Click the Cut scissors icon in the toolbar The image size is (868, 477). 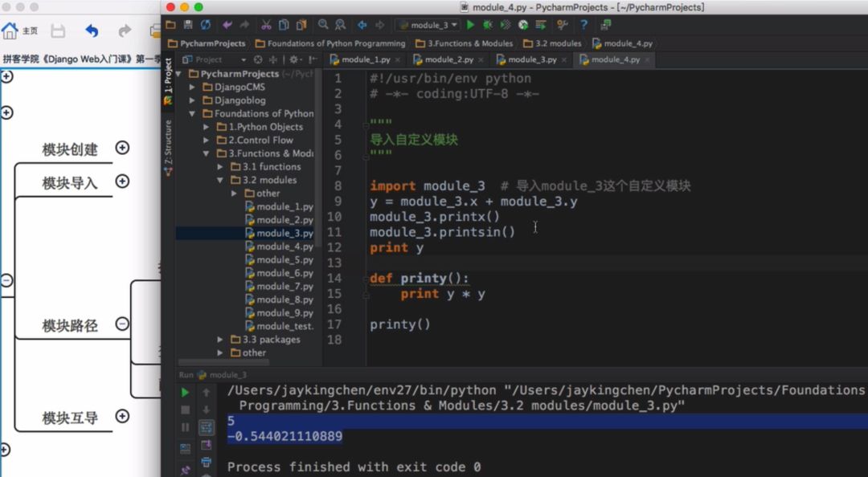pyautogui.click(x=265, y=25)
